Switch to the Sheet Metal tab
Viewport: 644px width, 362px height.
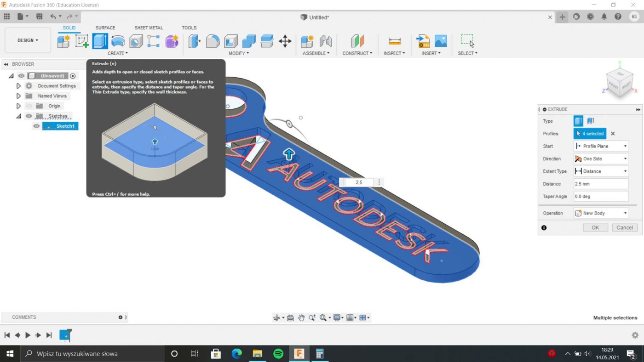point(149,28)
